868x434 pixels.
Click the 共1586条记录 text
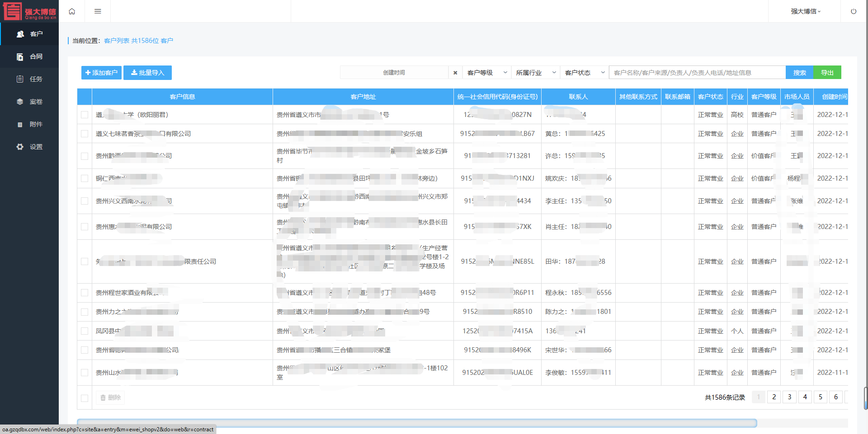click(x=725, y=397)
